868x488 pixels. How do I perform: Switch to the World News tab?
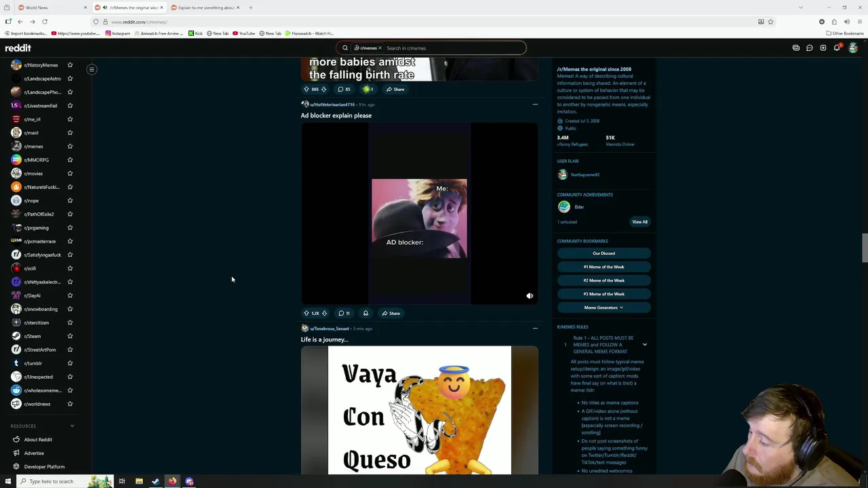(x=51, y=7)
